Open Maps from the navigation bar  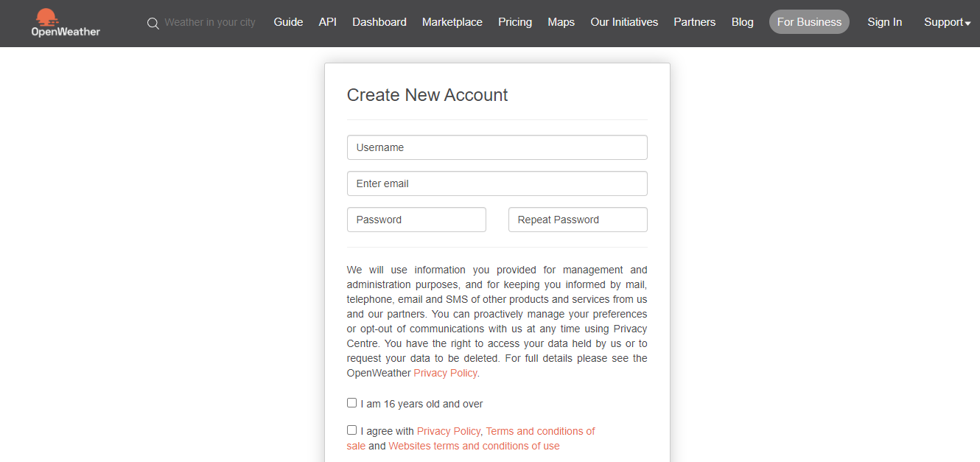pyautogui.click(x=561, y=22)
